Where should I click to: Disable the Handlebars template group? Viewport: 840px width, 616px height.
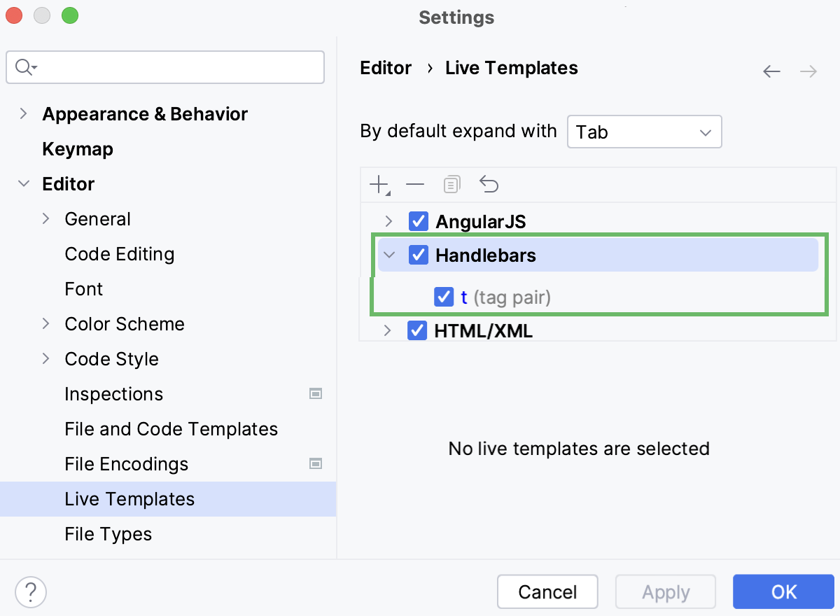click(418, 255)
